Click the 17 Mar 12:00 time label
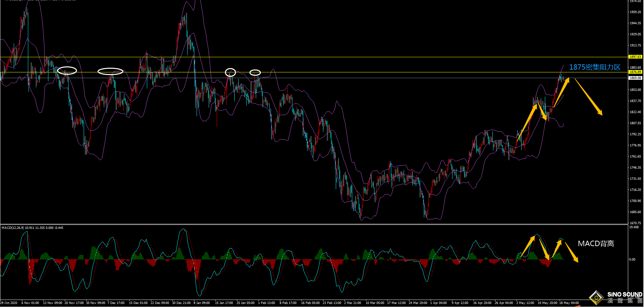The width and height of the screenshot is (644, 307). [x=396, y=303]
